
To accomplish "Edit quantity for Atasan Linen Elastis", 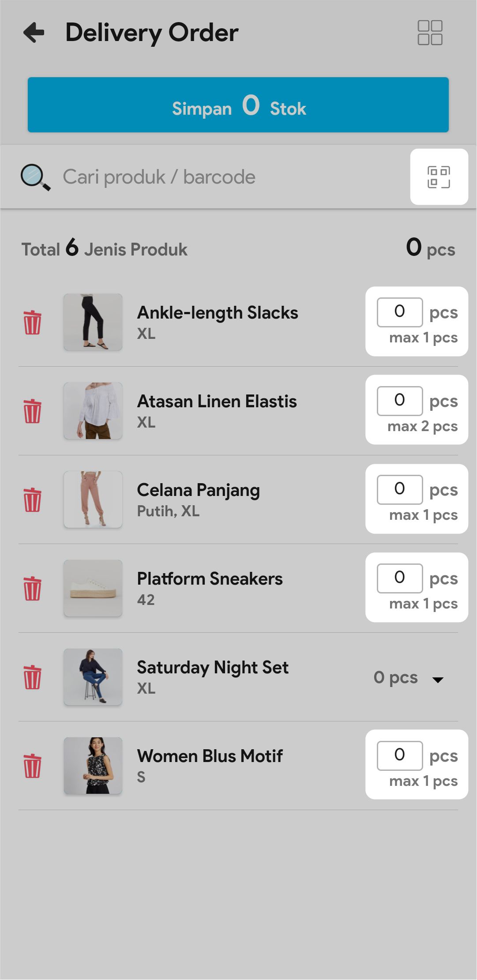I will pos(400,401).
